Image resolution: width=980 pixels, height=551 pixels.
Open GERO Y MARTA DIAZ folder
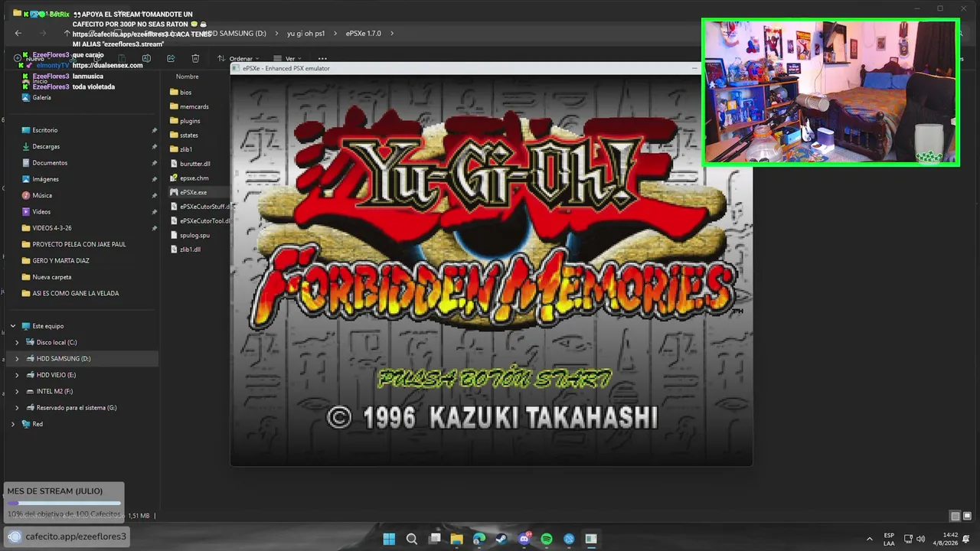[x=60, y=261]
